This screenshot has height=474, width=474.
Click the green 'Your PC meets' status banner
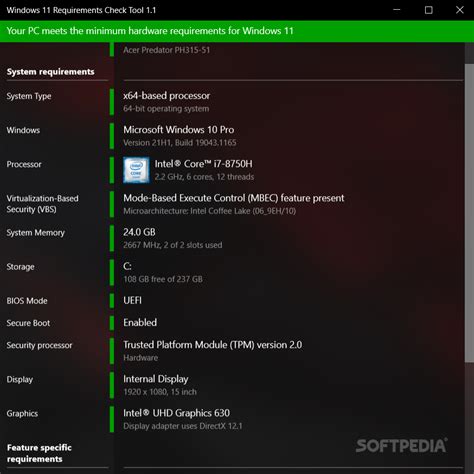pyautogui.click(x=237, y=31)
